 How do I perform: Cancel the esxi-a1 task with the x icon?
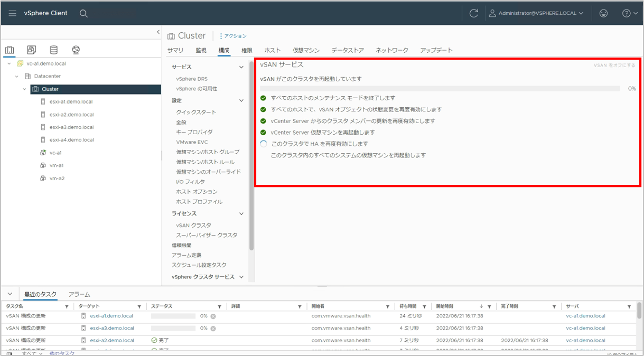213,316
